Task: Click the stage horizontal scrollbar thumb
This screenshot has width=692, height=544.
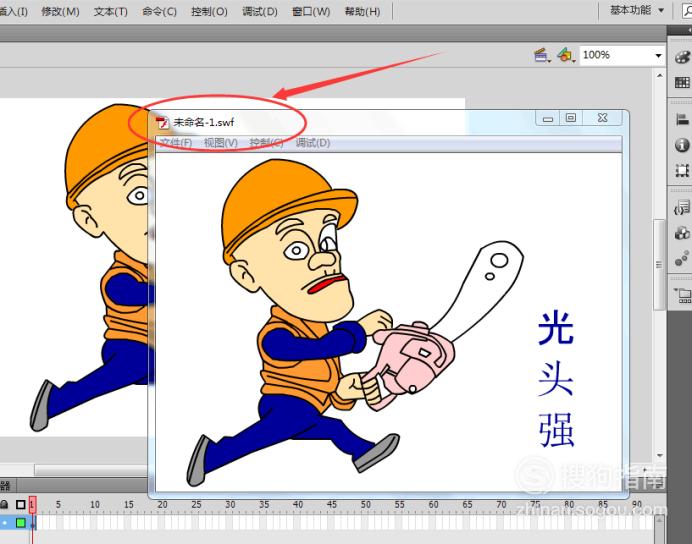Action: (91, 470)
